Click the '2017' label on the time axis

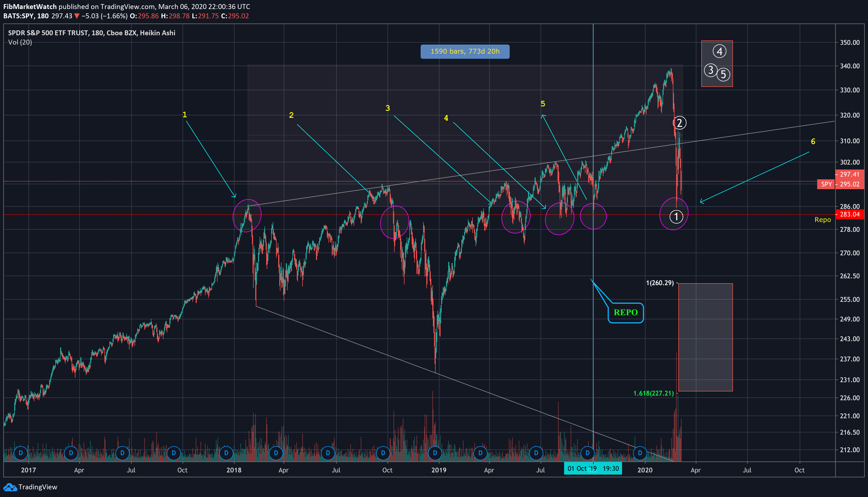click(28, 470)
